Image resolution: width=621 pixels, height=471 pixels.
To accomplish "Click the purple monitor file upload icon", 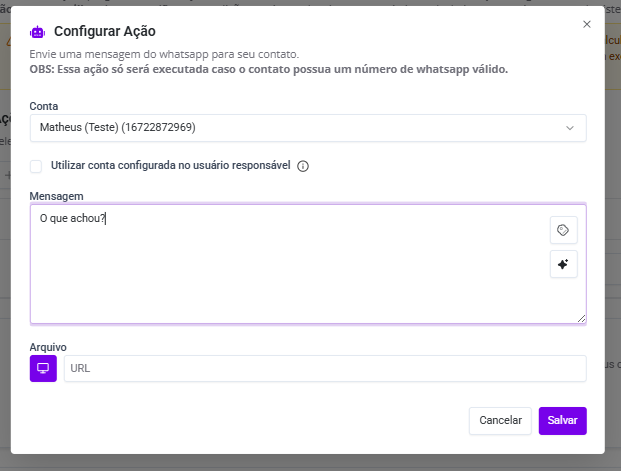I will (43, 368).
